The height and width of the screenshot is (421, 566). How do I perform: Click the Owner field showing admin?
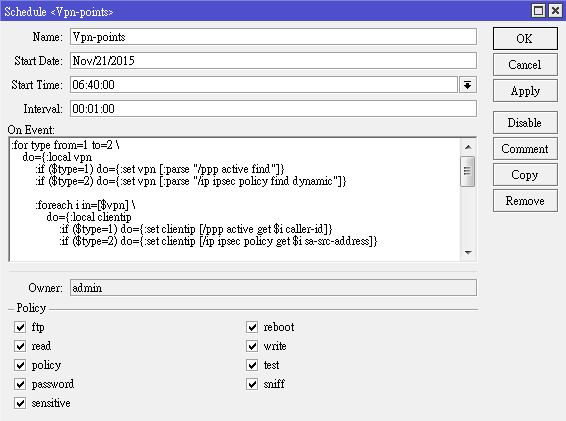coord(273,288)
